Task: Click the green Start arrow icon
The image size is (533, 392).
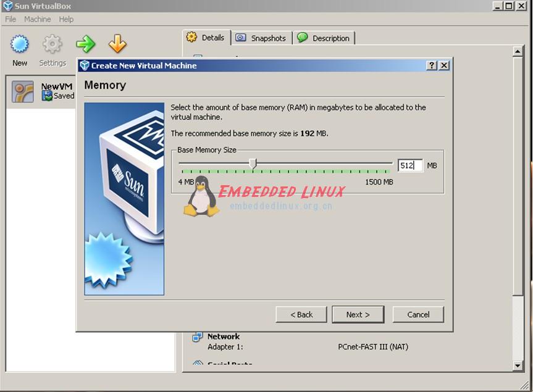Action: click(x=85, y=44)
